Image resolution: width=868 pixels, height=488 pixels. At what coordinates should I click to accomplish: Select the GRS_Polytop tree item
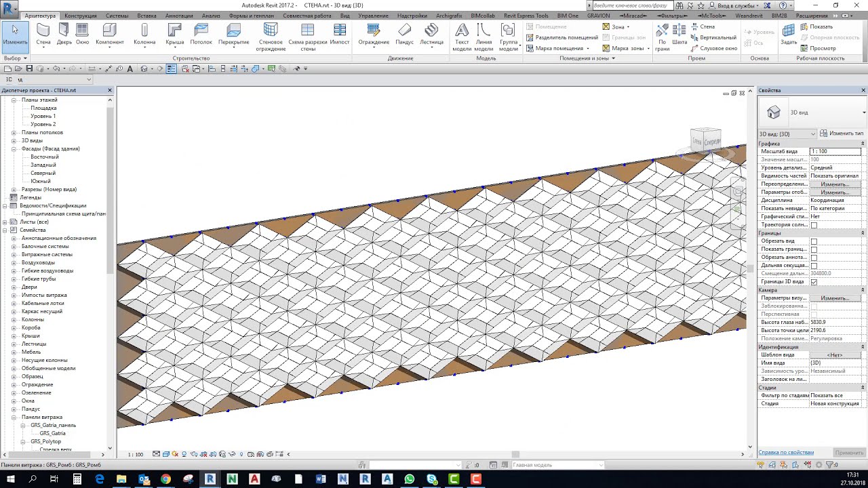click(46, 442)
